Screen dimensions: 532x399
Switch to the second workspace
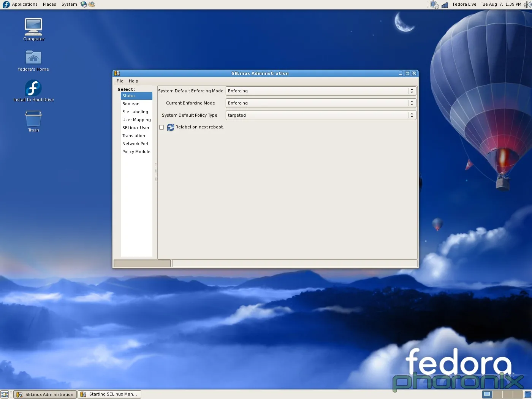pos(497,394)
